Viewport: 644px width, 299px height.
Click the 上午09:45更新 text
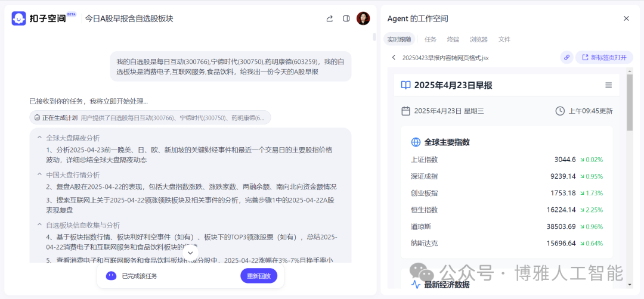pos(590,111)
